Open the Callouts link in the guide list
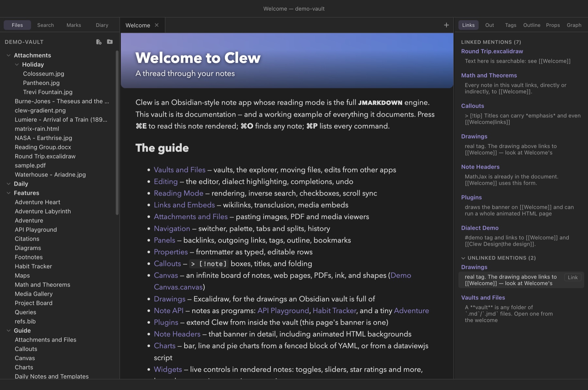The image size is (588, 390). pos(167,264)
